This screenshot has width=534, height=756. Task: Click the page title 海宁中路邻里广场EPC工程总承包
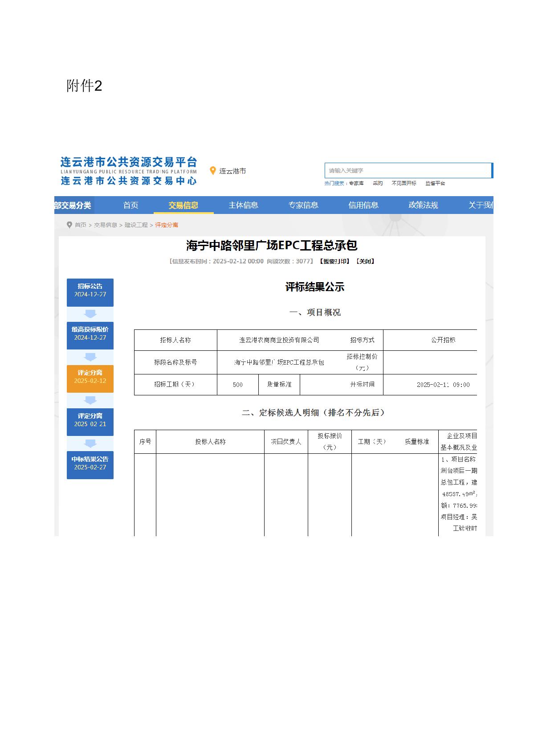[x=272, y=245]
